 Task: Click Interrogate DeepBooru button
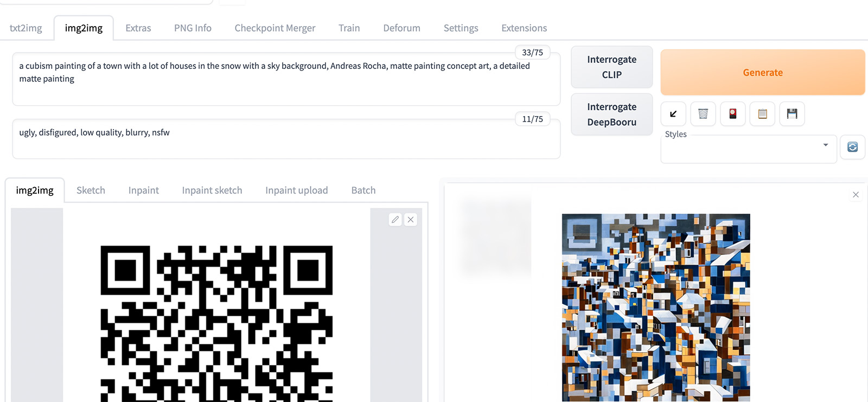612,114
